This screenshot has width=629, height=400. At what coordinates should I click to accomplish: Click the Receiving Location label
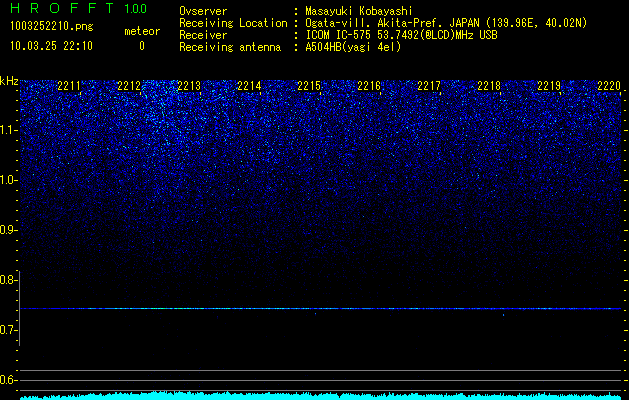tap(233, 23)
